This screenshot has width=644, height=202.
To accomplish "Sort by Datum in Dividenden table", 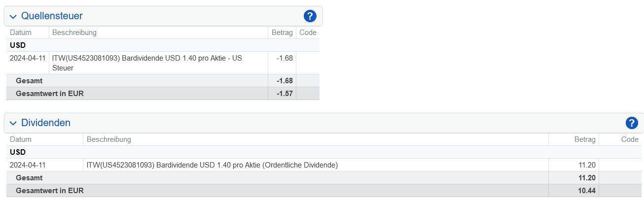I will tap(21, 139).
